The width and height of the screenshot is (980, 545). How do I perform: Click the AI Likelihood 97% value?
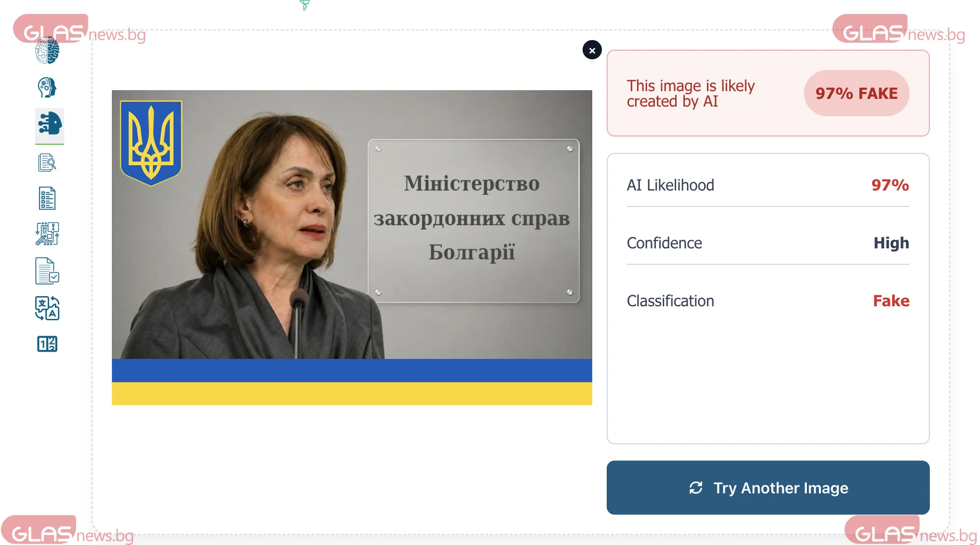point(890,185)
